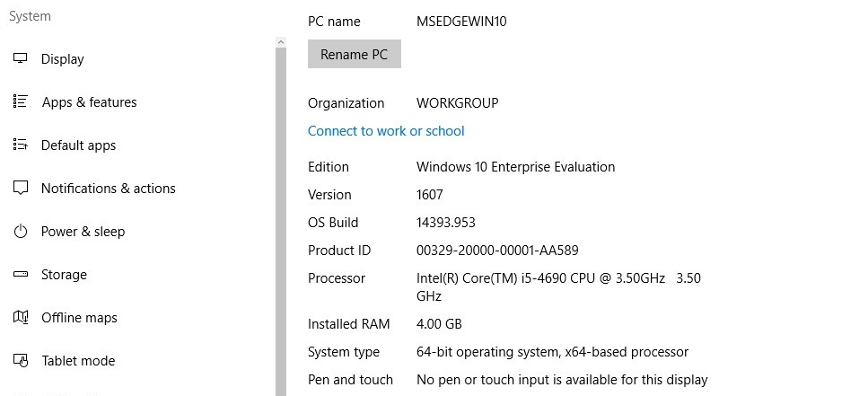The image size is (868, 396).
Task: Open Storage settings
Action: coord(65,275)
